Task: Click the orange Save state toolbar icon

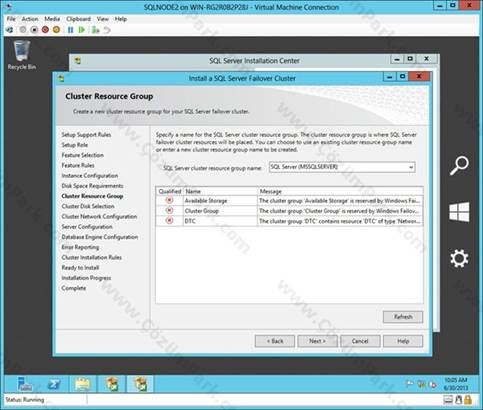Action: click(x=56, y=30)
